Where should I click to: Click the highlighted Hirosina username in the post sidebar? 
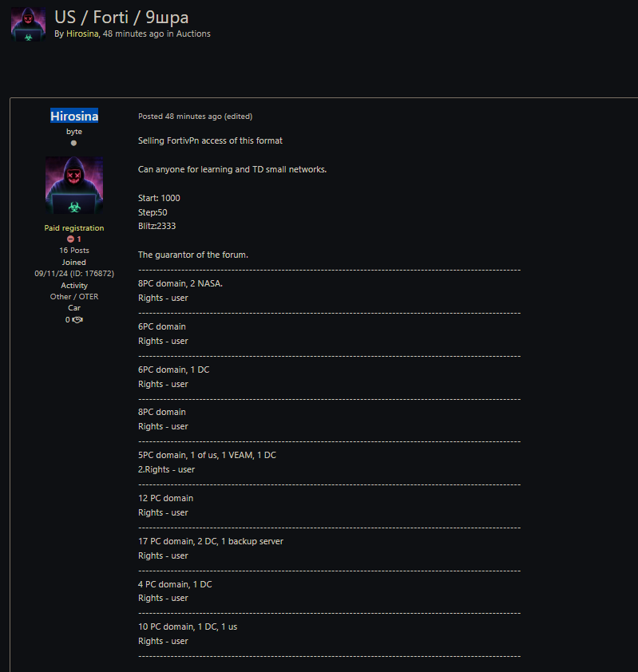pyautogui.click(x=74, y=116)
